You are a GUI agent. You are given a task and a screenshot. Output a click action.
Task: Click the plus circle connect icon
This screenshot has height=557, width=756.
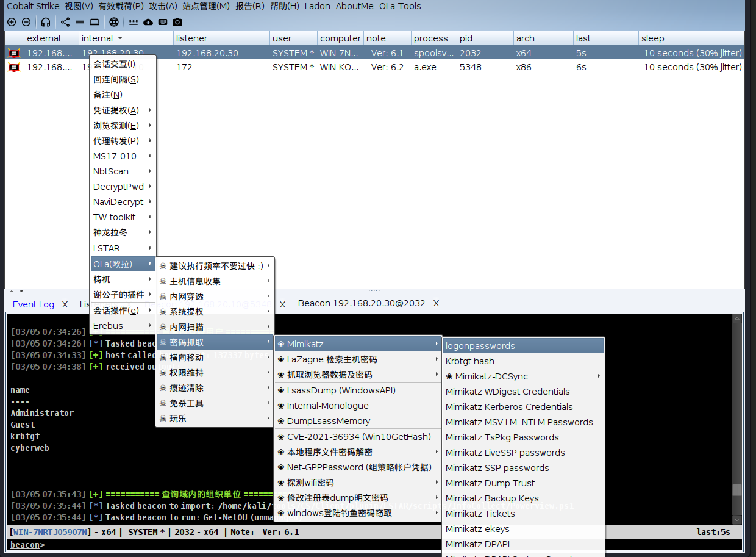pyautogui.click(x=12, y=22)
